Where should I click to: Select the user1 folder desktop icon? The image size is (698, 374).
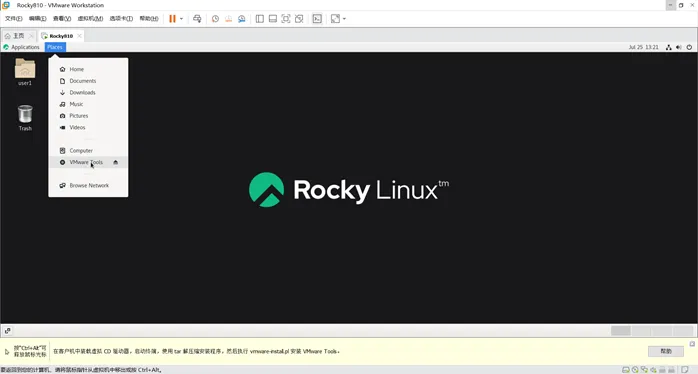click(x=25, y=72)
